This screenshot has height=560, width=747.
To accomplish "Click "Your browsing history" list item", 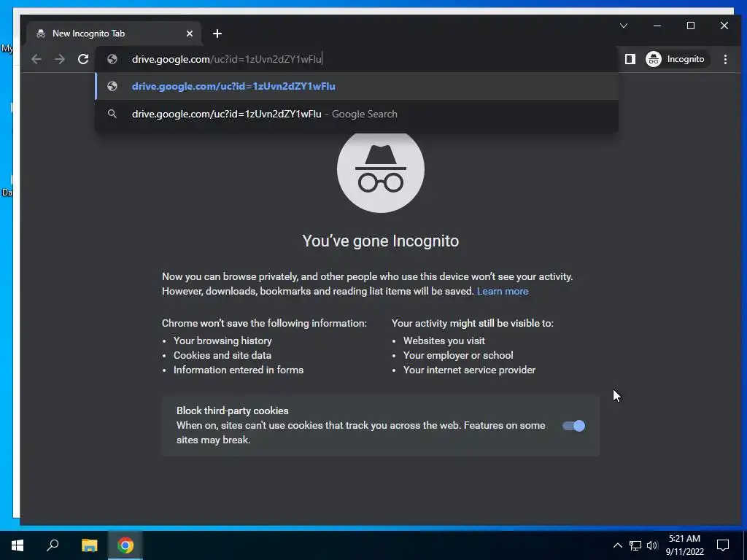I will click(222, 341).
